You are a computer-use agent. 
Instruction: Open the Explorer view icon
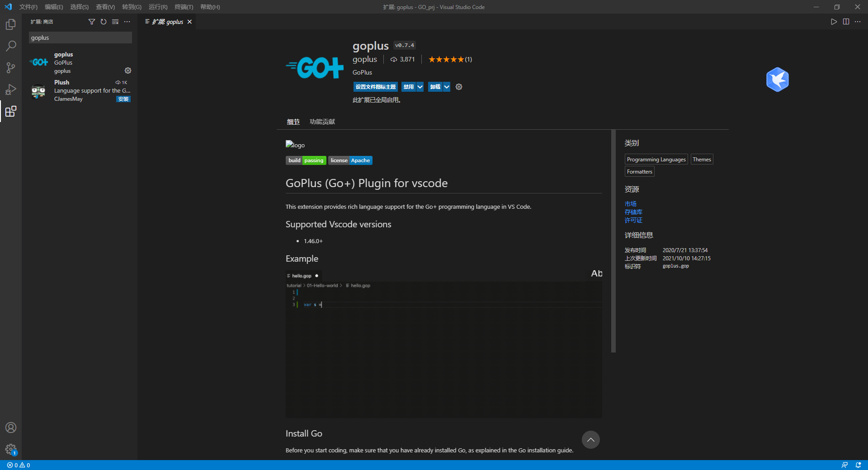(11, 24)
